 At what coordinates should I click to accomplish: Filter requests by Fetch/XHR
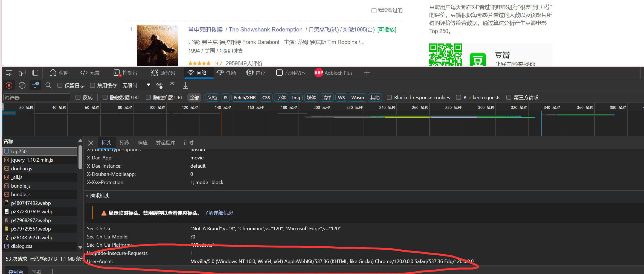tap(245, 98)
